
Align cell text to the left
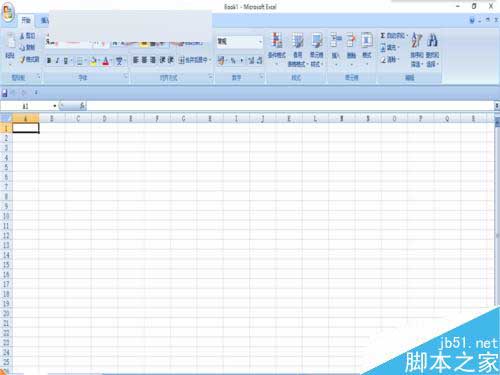pos(136,60)
